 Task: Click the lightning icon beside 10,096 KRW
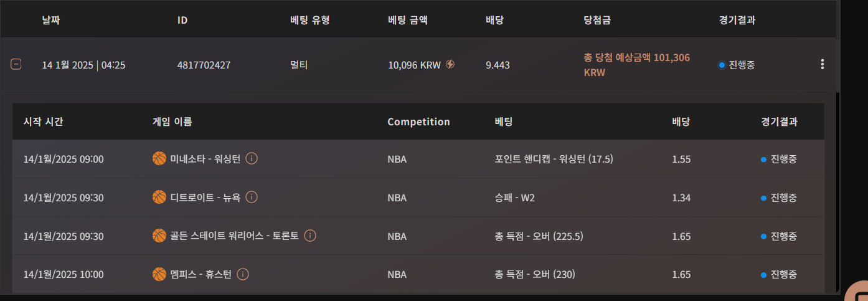coord(450,64)
